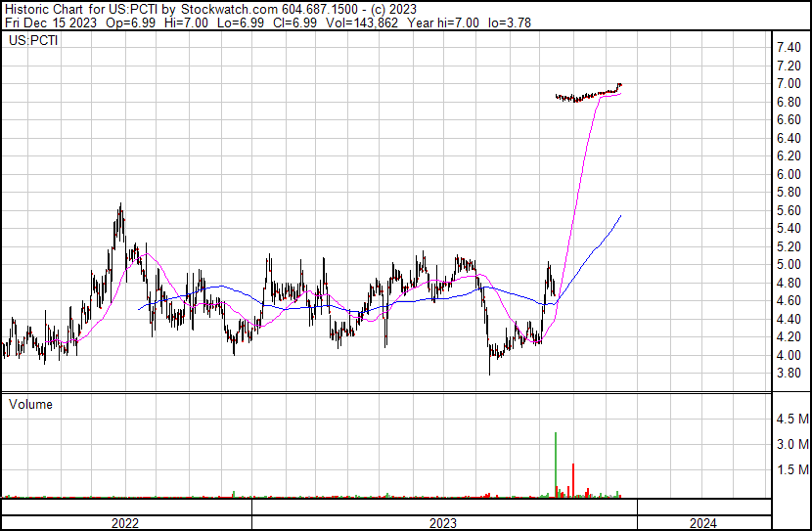The image size is (812, 531).
Task: Click the 3.80 price axis label
Action: click(x=789, y=374)
